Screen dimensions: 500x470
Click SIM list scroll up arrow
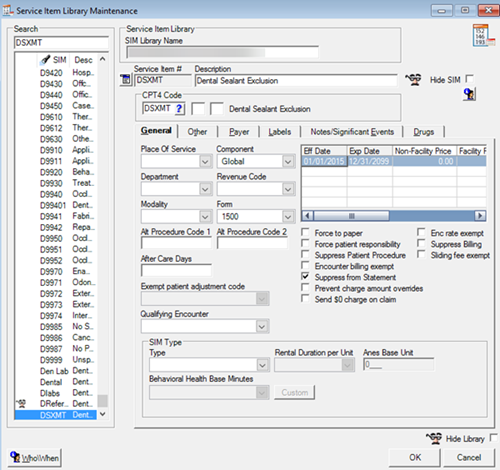pos(103,59)
